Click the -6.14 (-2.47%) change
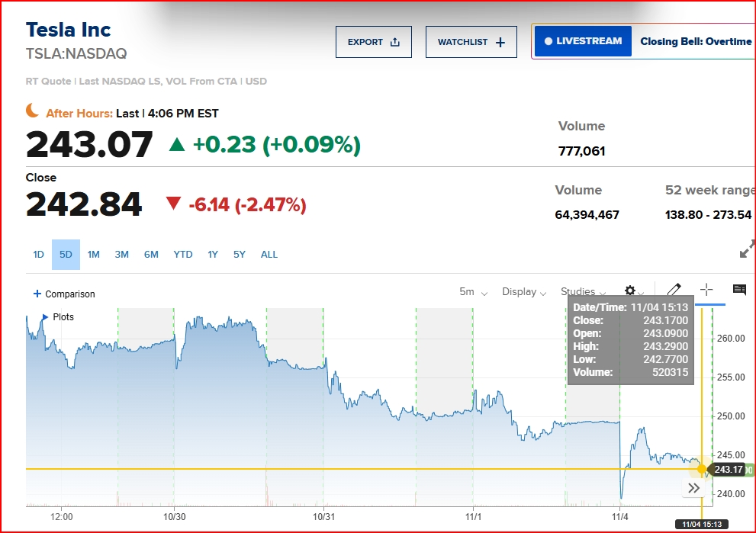 click(x=236, y=205)
